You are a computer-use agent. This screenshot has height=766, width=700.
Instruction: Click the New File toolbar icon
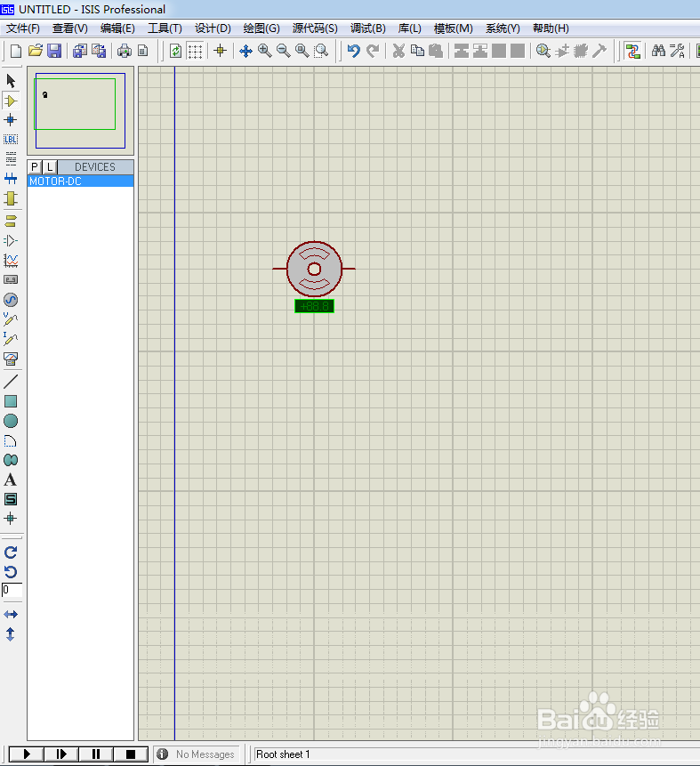pyautogui.click(x=16, y=51)
